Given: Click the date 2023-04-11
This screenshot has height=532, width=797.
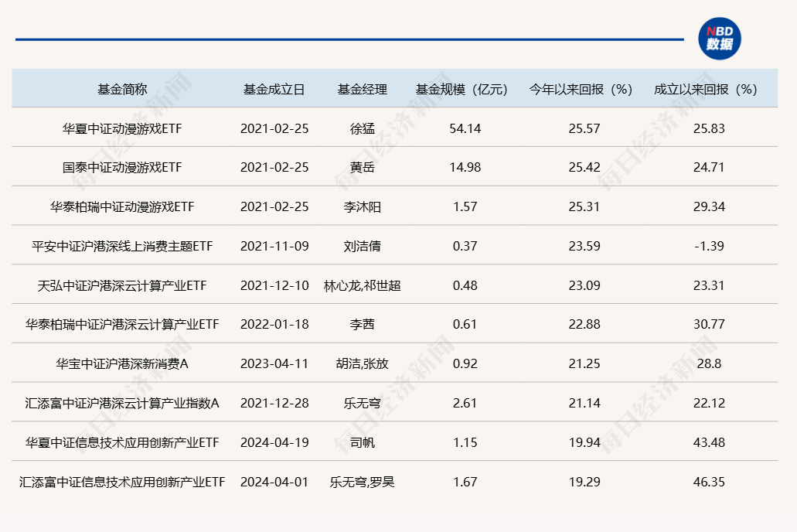Looking at the screenshot, I should [274, 364].
